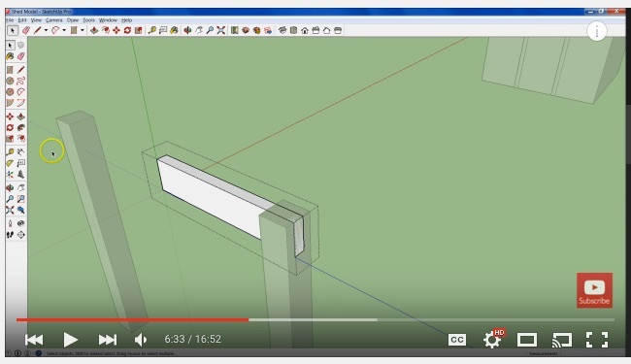631x364 pixels.
Task: Switch to Front view house icon
Action: (305, 30)
